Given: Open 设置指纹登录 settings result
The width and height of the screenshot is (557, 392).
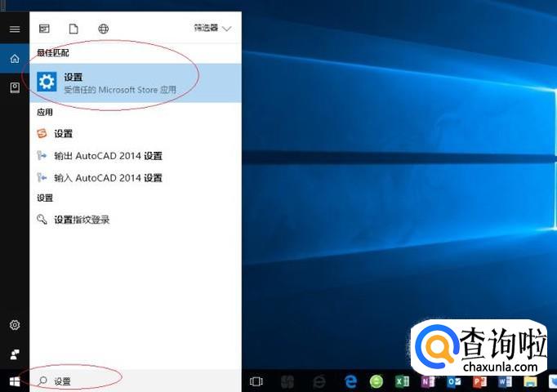Looking at the screenshot, I should click(x=136, y=220).
